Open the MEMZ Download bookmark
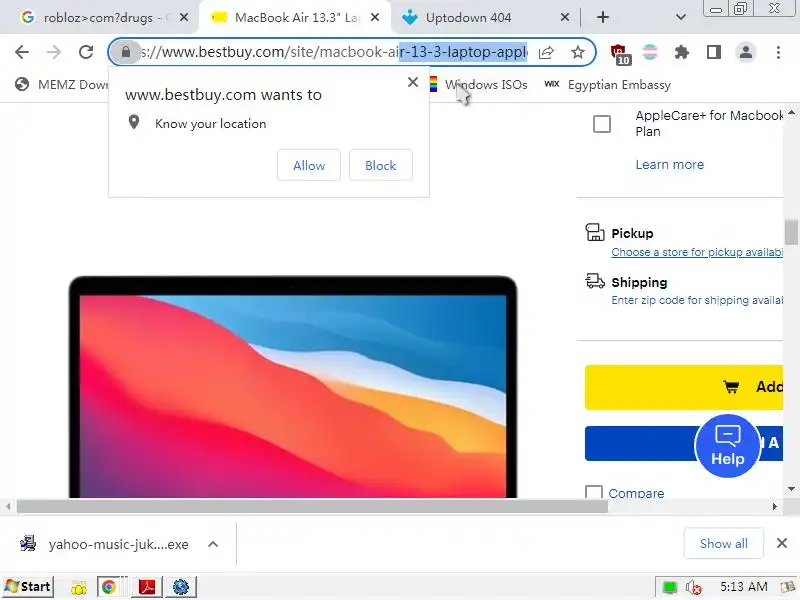Viewport: 800px width, 600px height. [x=61, y=85]
